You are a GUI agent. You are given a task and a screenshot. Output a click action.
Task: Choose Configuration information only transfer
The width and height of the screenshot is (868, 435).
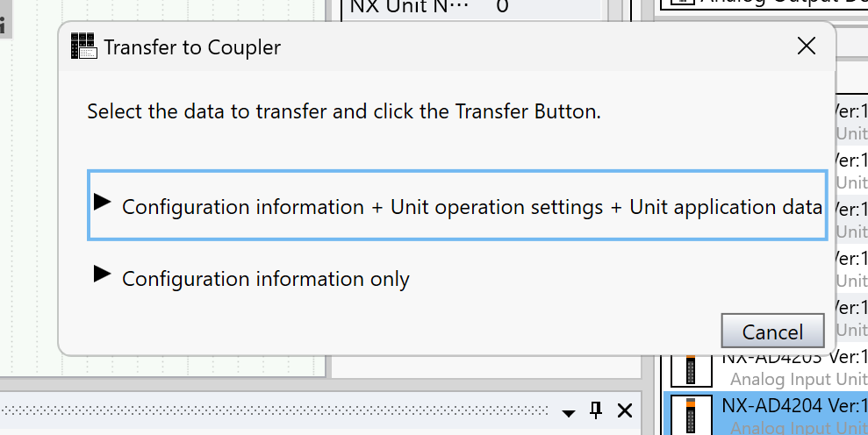(x=265, y=279)
